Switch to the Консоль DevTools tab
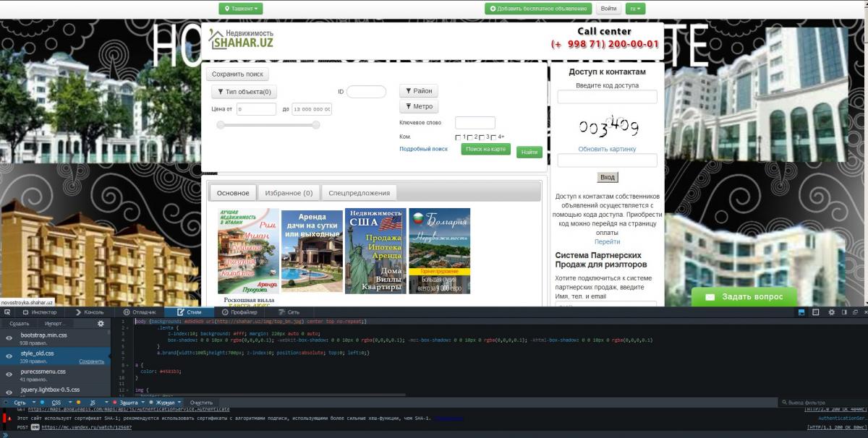868x438 pixels. click(x=90, y=312)
